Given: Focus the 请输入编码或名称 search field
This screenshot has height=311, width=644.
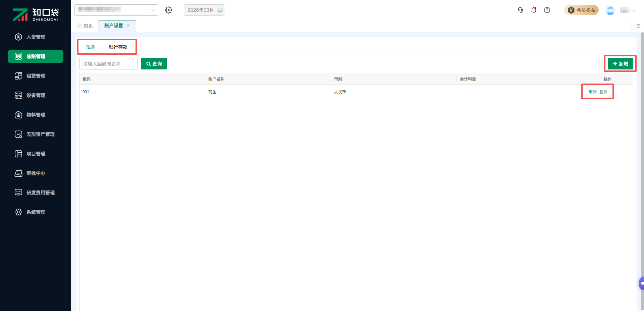Looking at the screenshot, I should tap(109, 64).
